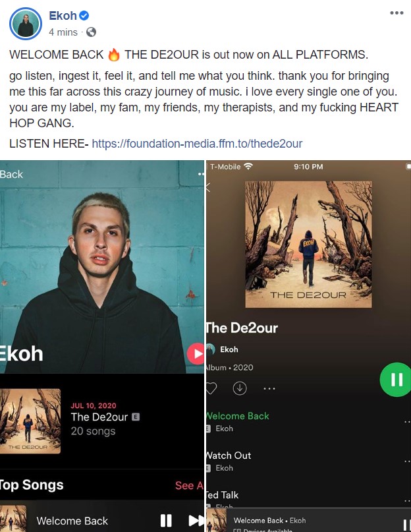This screenshot has width=411, height=532.
Task: Tap Back in the Apple Music screenshot
Action: (12, 175)
